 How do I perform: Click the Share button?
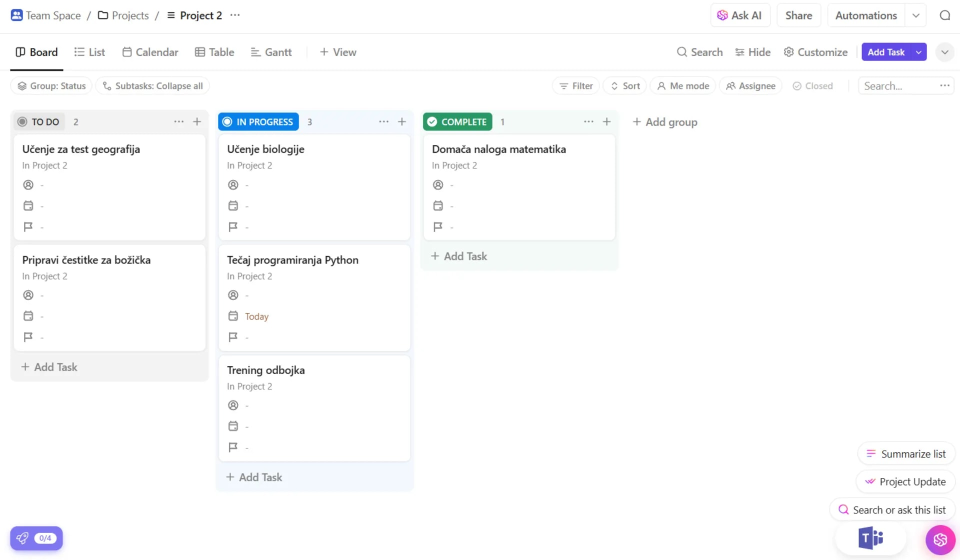[x=798, y=15]
